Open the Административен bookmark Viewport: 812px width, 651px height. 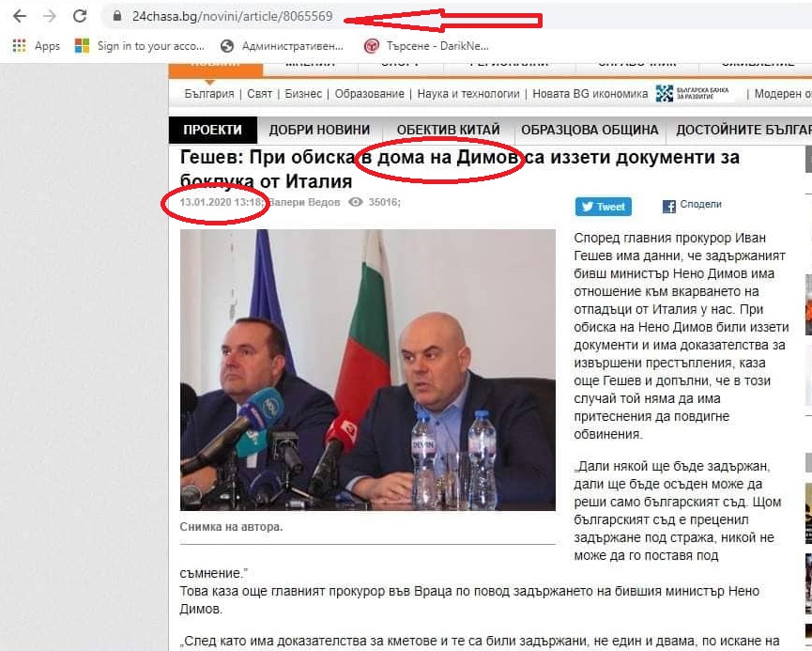282,46
